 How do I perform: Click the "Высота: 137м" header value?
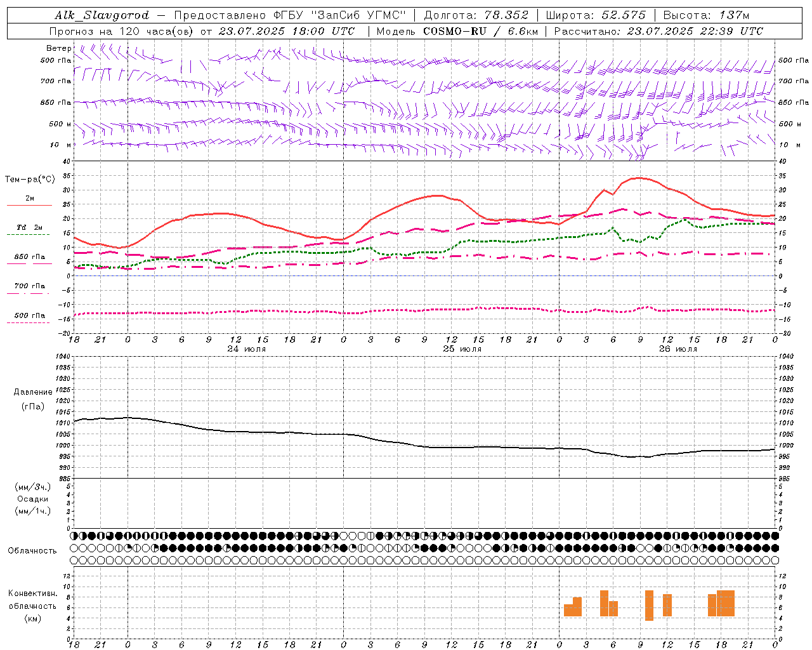706,15
